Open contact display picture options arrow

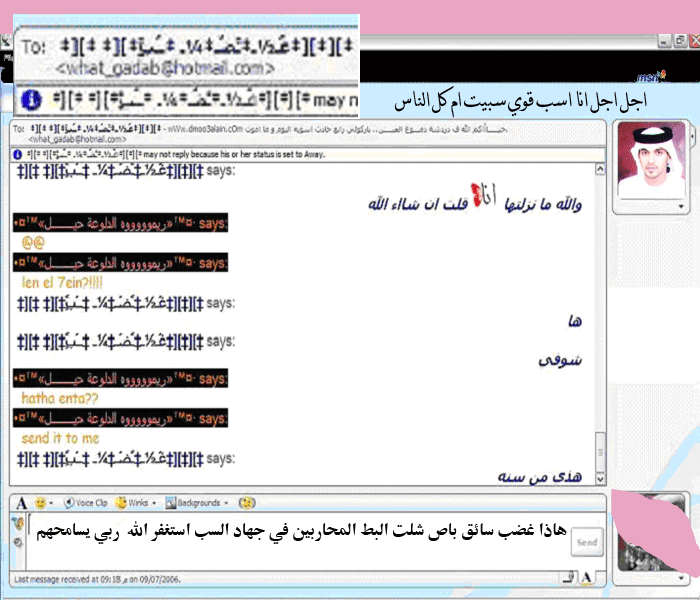(681, 206)
